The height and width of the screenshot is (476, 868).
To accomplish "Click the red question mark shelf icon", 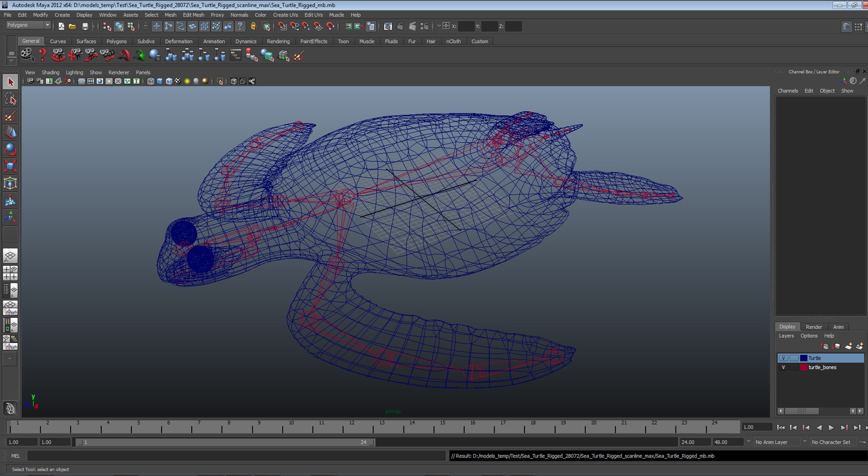I will coord(42,55).
